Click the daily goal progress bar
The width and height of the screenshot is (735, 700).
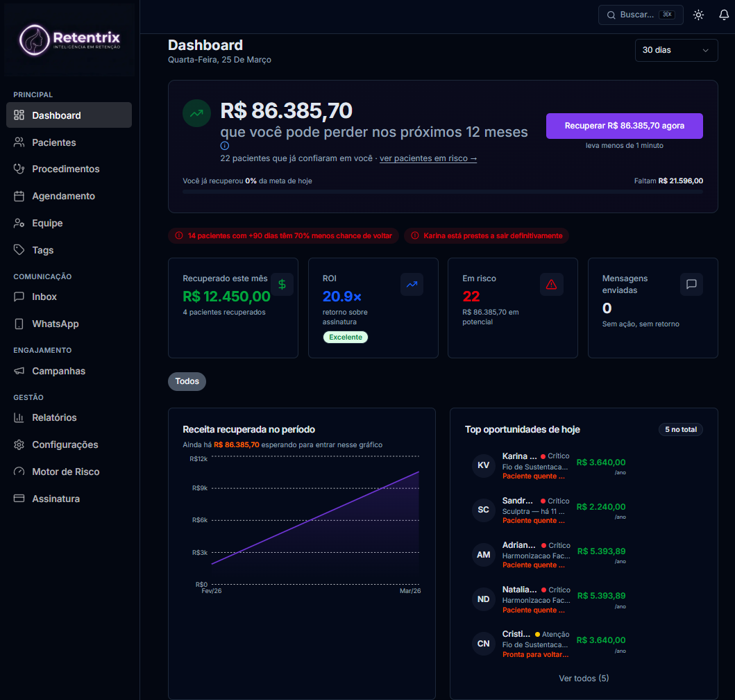click(x=442, y=191)
